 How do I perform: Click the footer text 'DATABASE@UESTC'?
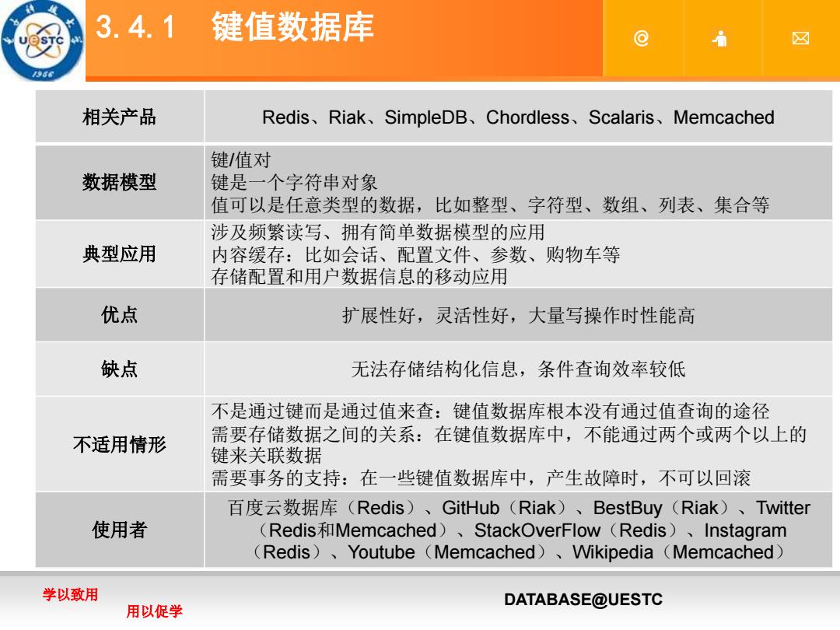(583, 600)
